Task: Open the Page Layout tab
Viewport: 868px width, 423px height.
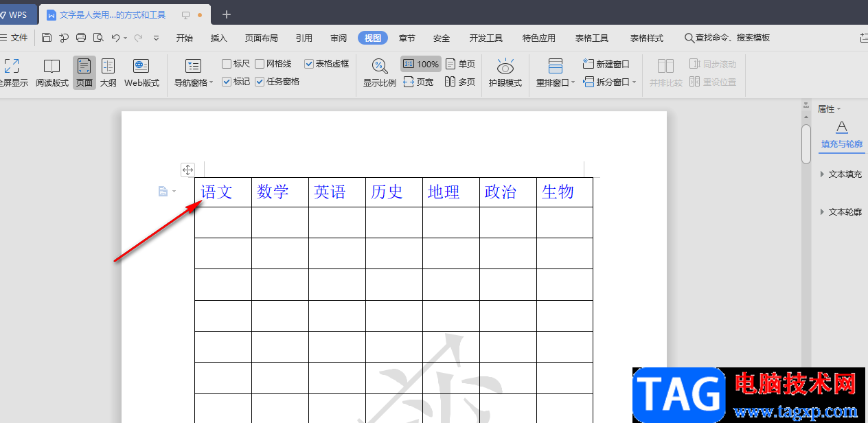Action: point(262,38)
